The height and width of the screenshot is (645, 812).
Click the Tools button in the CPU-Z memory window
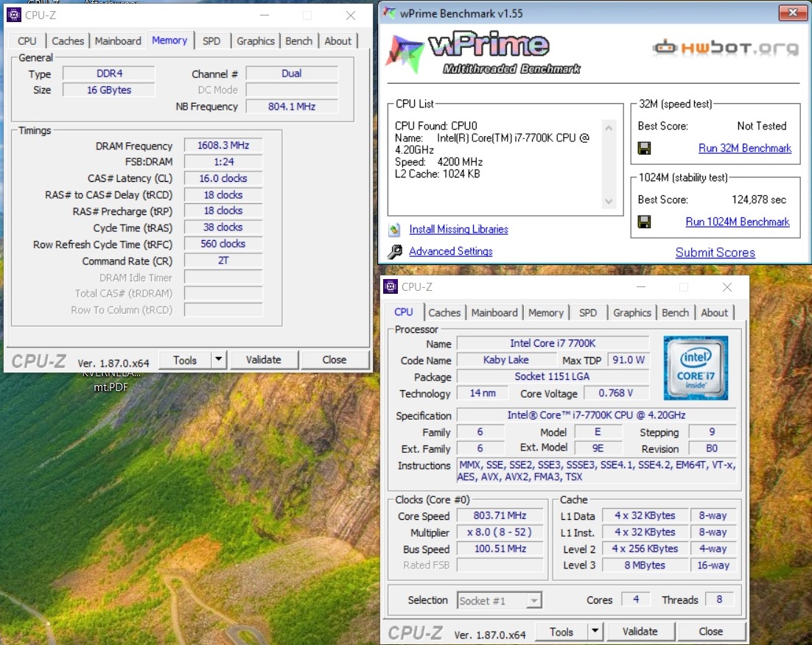[185, 360]
